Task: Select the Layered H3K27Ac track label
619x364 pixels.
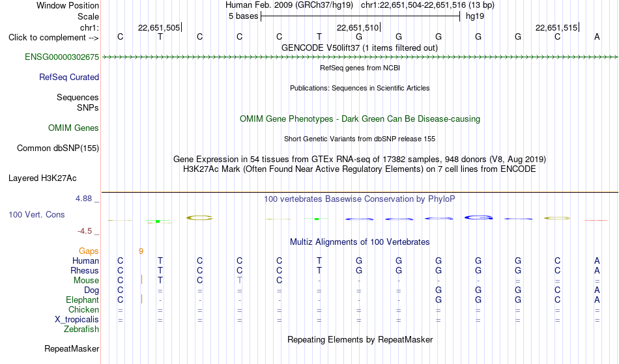Action: pos(42,178)
